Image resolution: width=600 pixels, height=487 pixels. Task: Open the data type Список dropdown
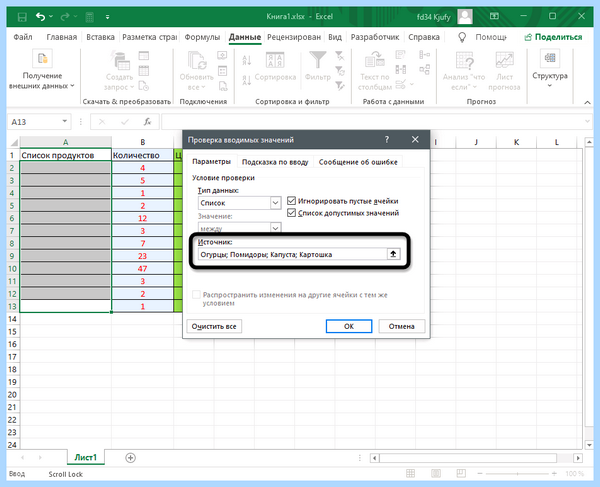click(x=276, y=203)
